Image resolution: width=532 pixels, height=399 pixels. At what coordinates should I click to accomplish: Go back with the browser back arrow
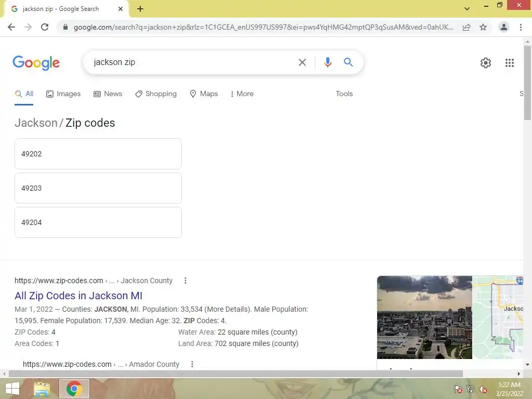click(x=11, y=27)
